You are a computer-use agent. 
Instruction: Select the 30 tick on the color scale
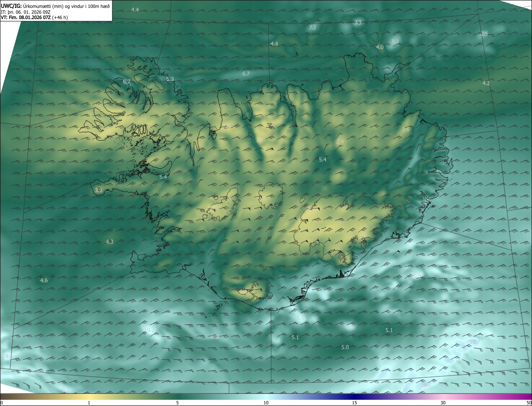pyautogui.click(x=443, y=403)
